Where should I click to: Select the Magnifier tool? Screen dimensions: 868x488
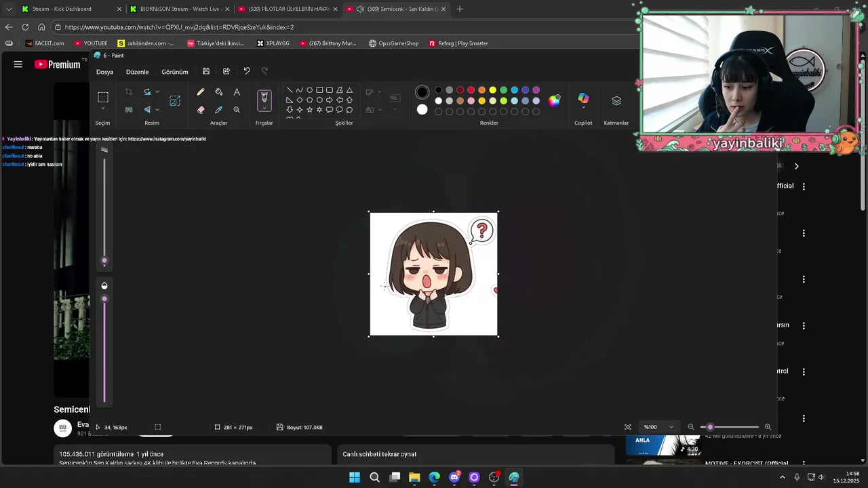coord(237,109)
